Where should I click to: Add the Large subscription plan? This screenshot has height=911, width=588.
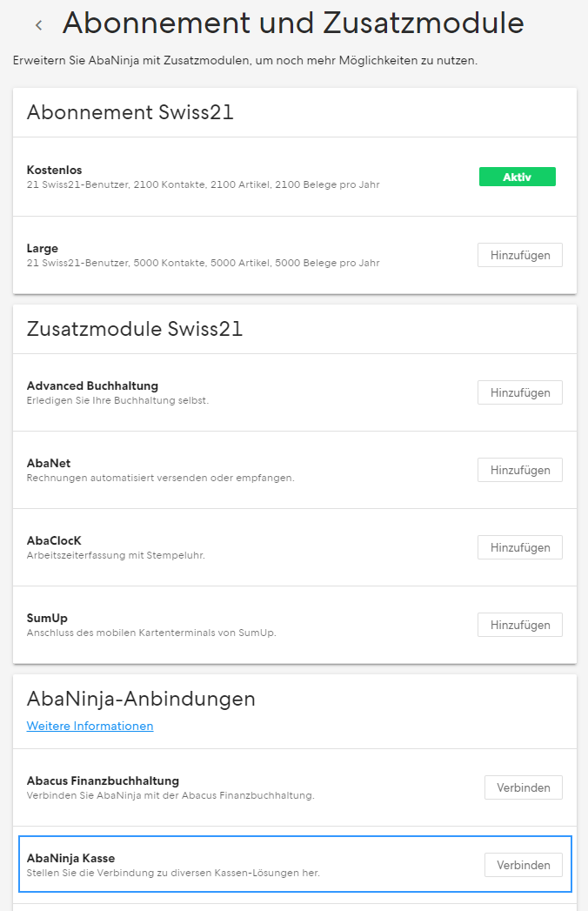pyautogui.click(x=520, y=255)
